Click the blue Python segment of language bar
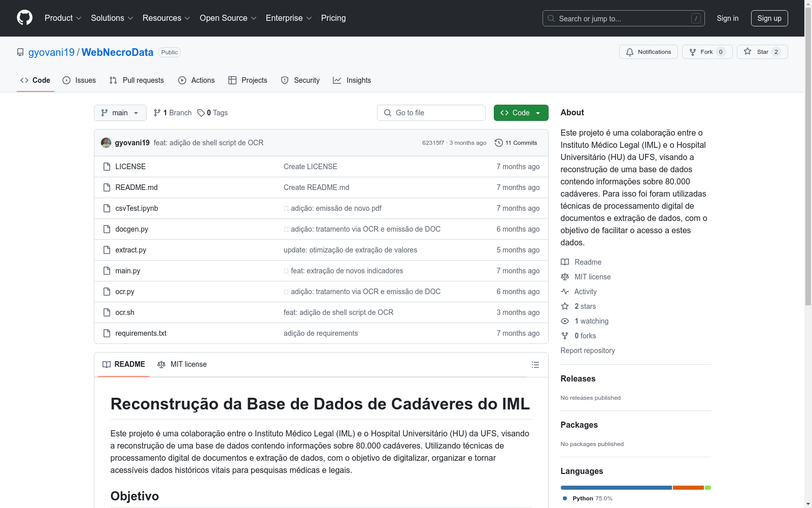 point(616,488)
